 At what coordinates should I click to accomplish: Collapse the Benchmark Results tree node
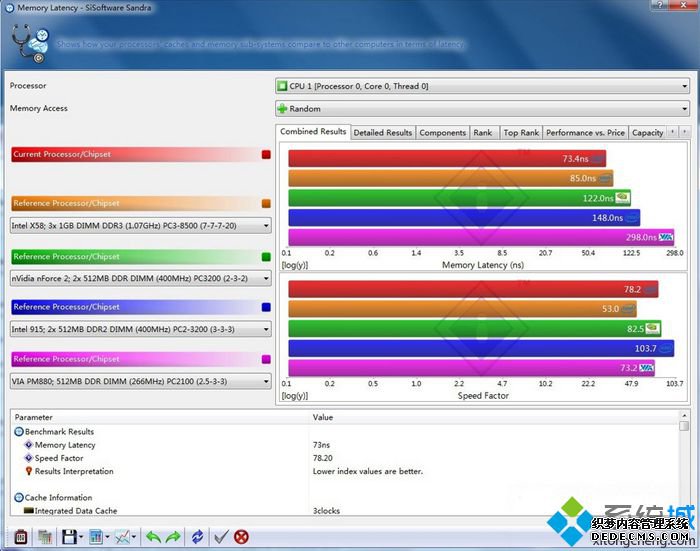click(x=19, y=432)
